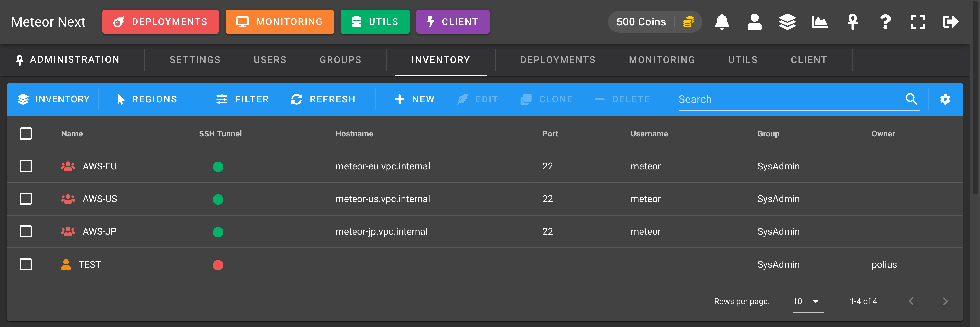
Task: Check the TEST row checkbox
Action: (26, 264)
